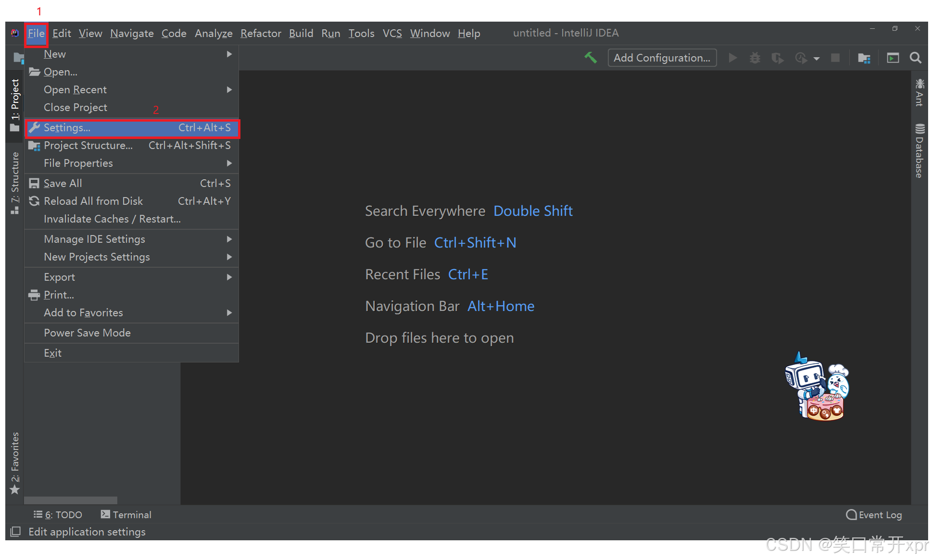Expand File Properties submenu
The height and width of the screenshot is (560, 931).
point(131,163)
